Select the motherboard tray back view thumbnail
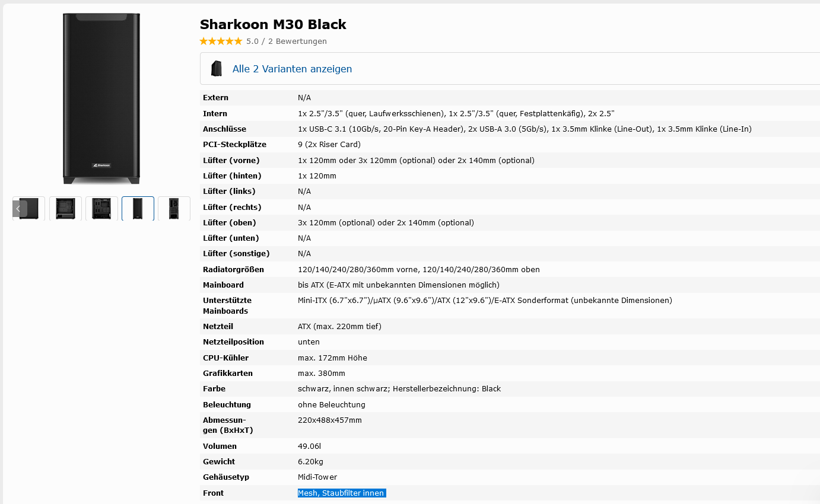Viewport: 820px width, 504px height. [x=101, y=209]
